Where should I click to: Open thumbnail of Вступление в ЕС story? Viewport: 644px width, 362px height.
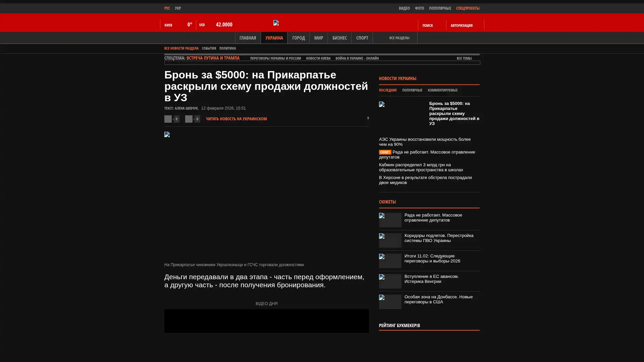[390, 281]
